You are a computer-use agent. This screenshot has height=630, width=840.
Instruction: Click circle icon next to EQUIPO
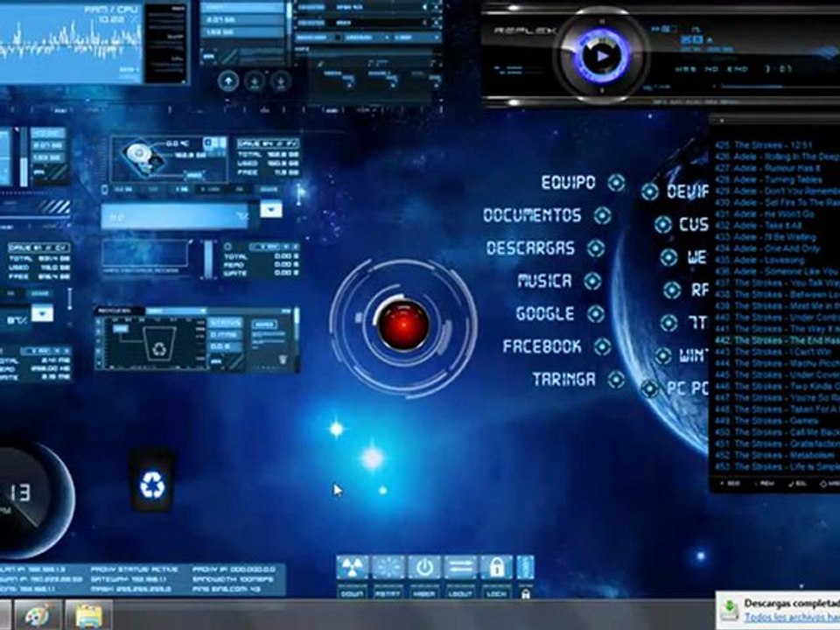point(616,183)
